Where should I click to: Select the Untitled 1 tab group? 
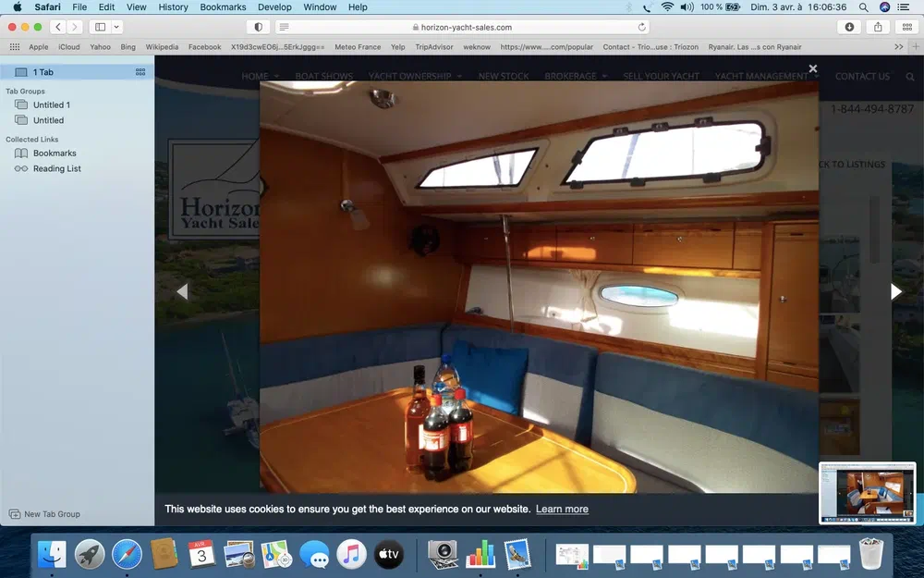(x=51, y=105)
